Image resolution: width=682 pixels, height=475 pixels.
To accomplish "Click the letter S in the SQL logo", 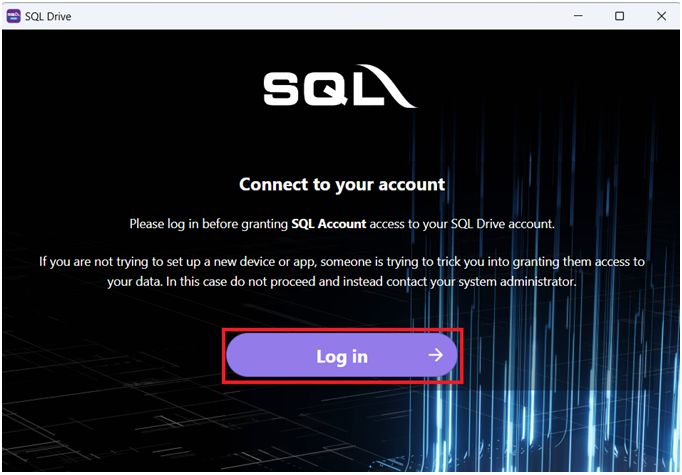I will 283,90.
